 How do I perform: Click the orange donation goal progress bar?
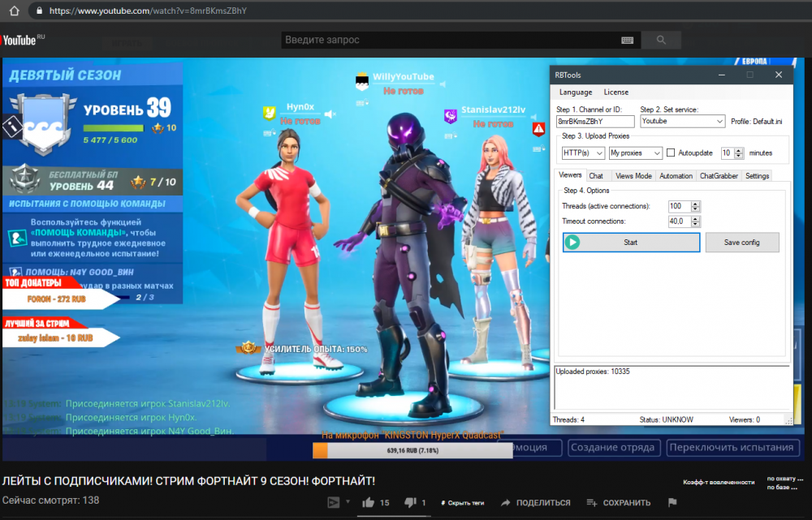(412, 451)
